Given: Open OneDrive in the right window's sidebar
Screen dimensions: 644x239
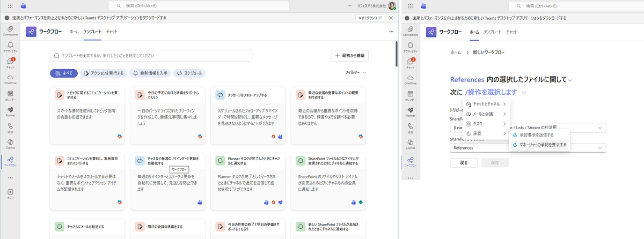Looking at the screenshot, I should [410, 78].
